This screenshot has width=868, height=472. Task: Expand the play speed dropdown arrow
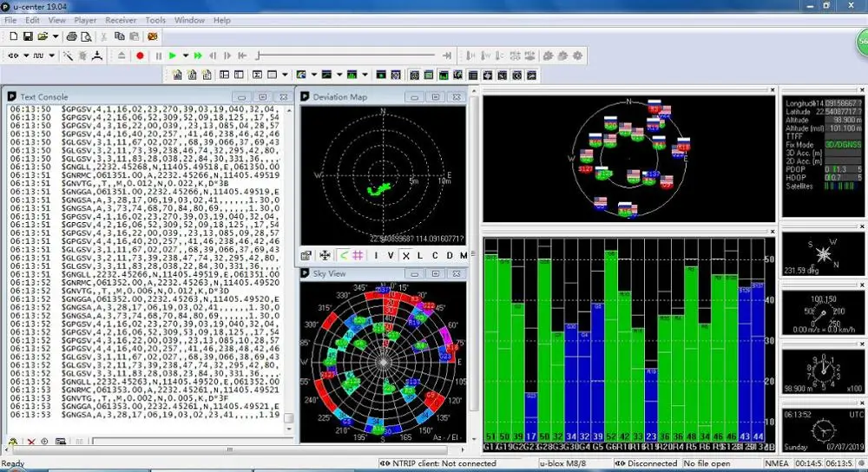click(x=186, y=56)
